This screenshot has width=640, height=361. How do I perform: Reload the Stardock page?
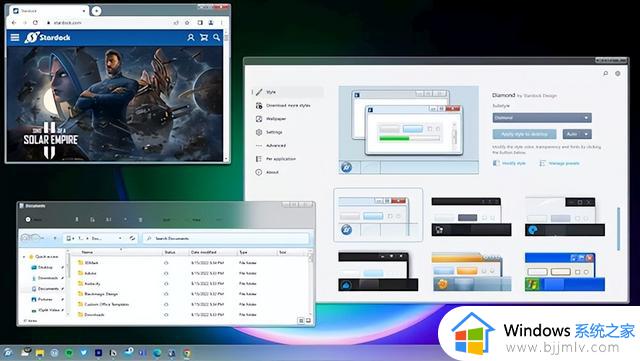coord(36,23)
